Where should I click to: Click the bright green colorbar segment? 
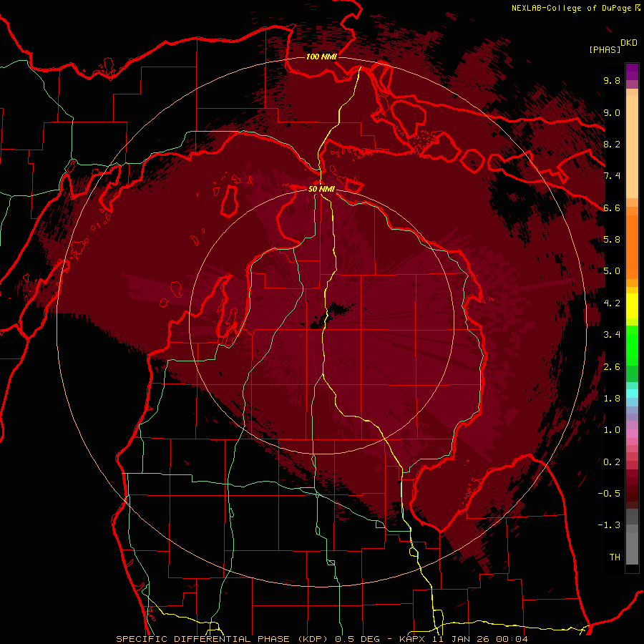point(632,345)
